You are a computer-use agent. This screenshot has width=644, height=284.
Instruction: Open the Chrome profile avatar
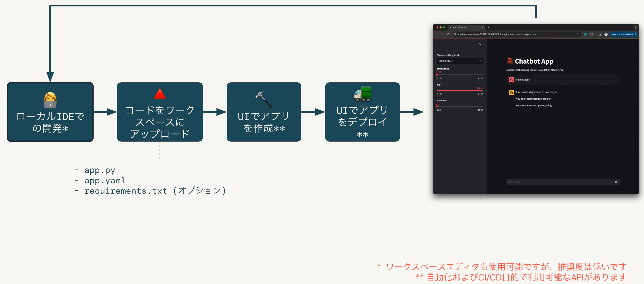click(x=606, y=34)
